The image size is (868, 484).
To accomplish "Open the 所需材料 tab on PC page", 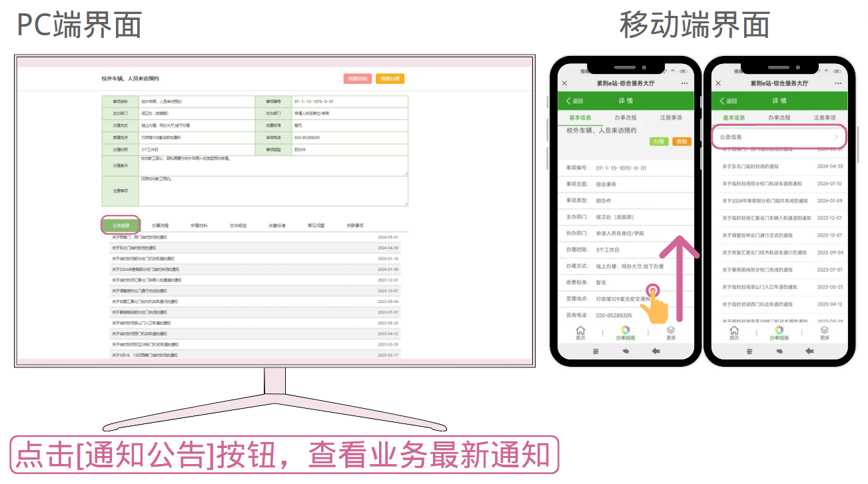I will pos(199,226).
